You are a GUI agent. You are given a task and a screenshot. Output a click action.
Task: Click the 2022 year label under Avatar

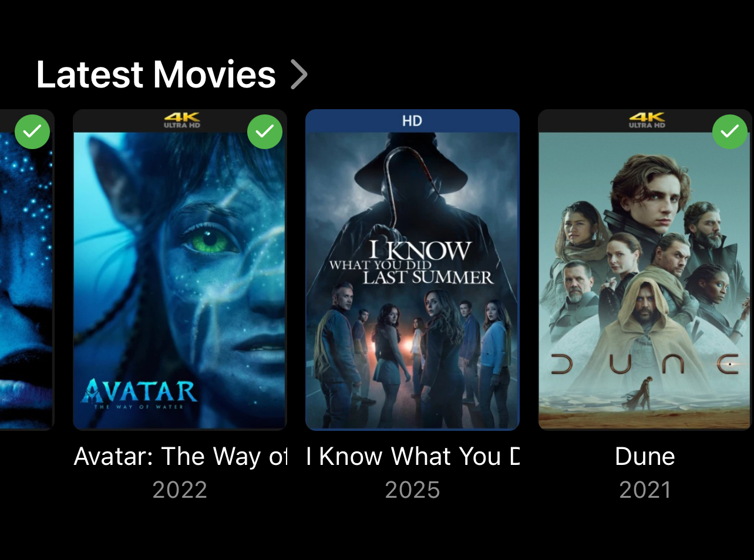(180, 490)
